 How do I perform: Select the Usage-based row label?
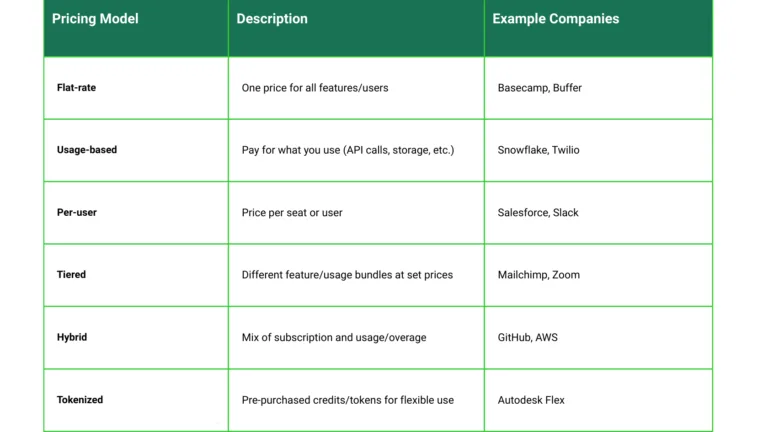[x=87, y=150]
